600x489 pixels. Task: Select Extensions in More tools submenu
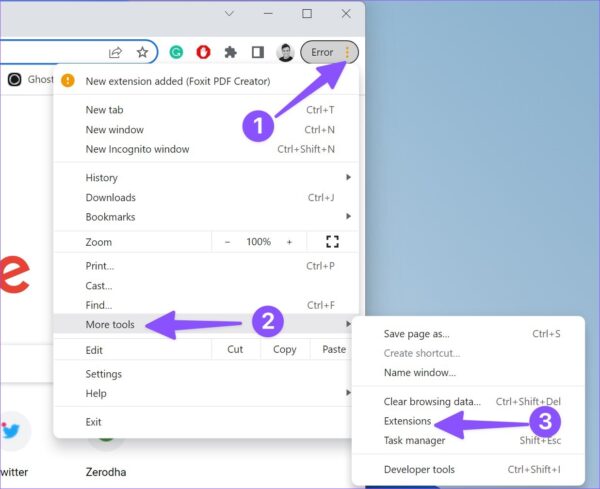[x=407, y=421]
